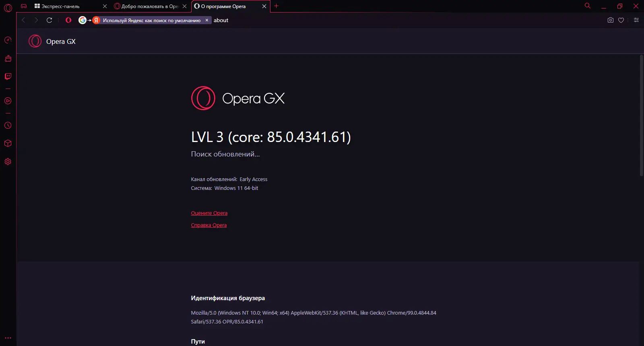Click the Early Access update channel value
The width and height of the screenshot is (644, 346).
coord(254,179)
